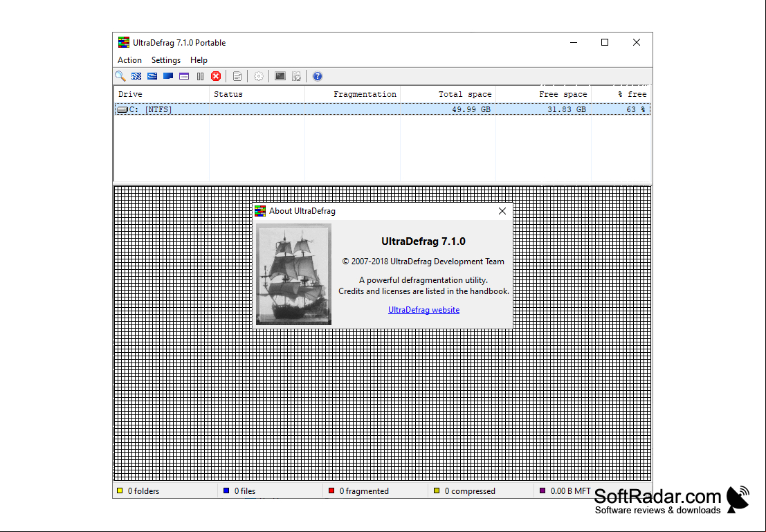Viewport: 766px width, 532px height.
Task: Open boot time scan console icon
Action: [280, 76]
